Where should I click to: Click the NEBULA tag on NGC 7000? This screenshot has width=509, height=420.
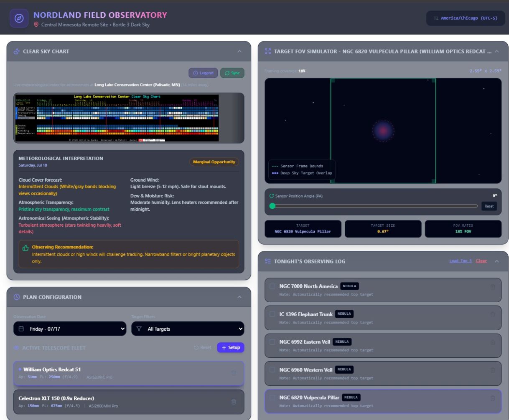coord(349,286)
